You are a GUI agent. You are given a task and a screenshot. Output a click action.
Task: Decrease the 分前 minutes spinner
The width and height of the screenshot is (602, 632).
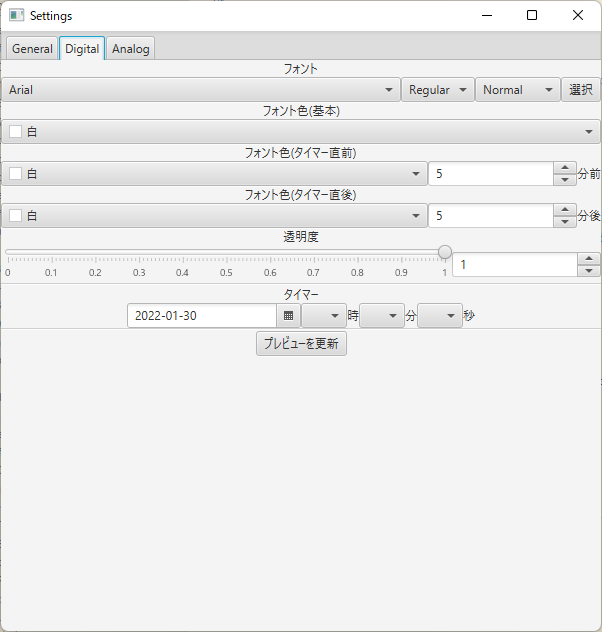[x=565, y=180]
